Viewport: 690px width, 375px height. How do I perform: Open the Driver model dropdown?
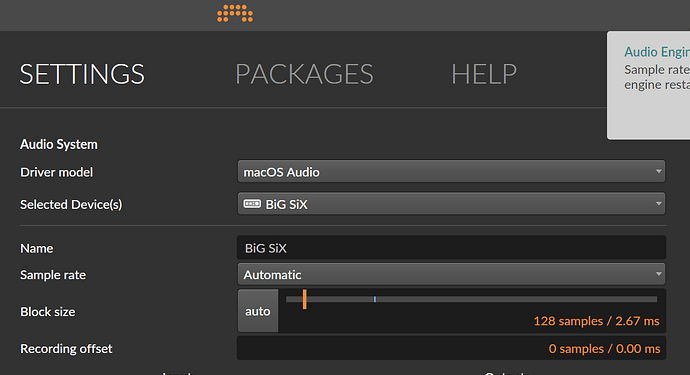click(x=451, y=172)
